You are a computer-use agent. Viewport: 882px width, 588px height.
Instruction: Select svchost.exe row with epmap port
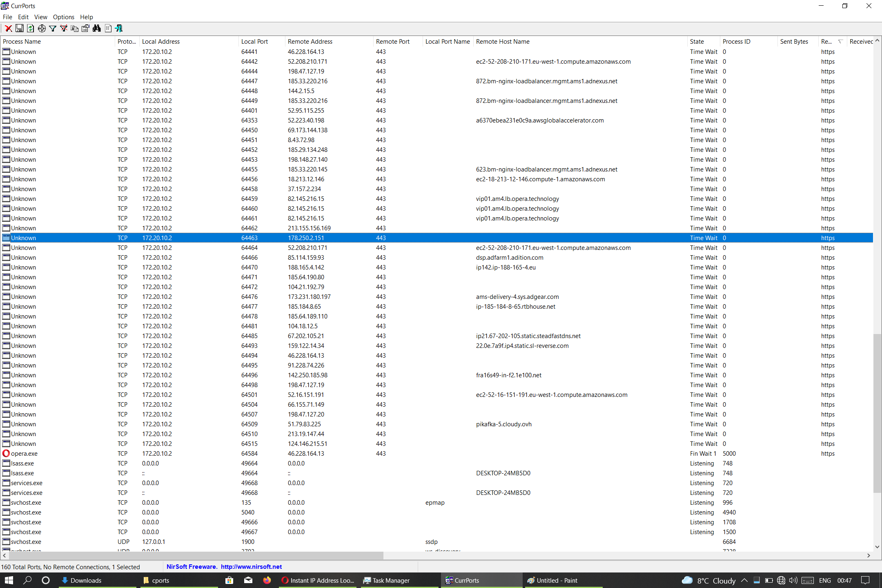point(437,502)
